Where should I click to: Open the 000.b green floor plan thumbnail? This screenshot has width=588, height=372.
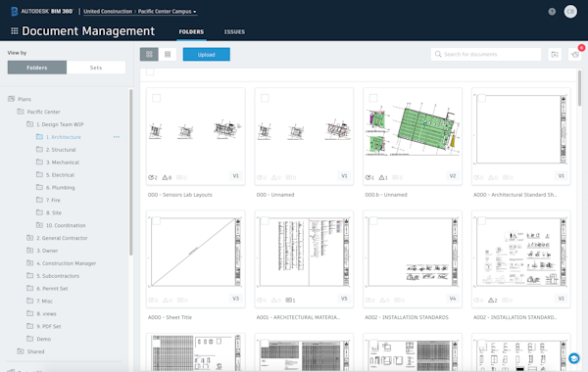pos(413,129)
